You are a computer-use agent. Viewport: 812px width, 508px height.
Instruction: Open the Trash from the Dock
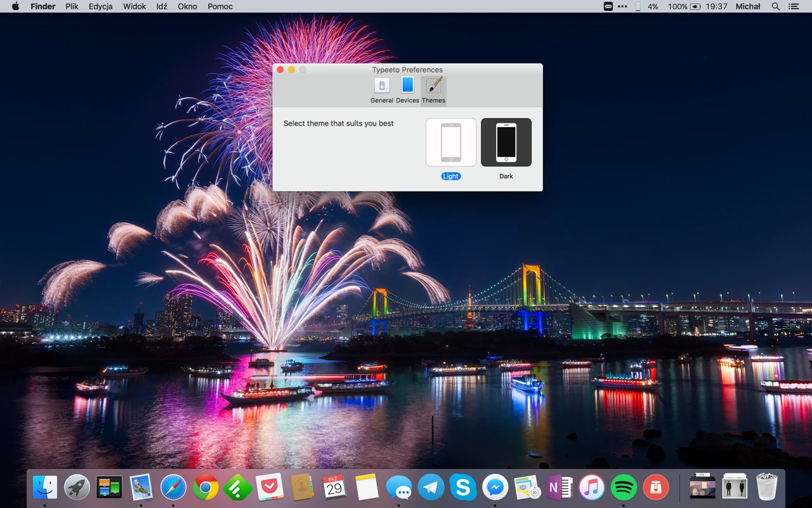click(x=767, y=487)
